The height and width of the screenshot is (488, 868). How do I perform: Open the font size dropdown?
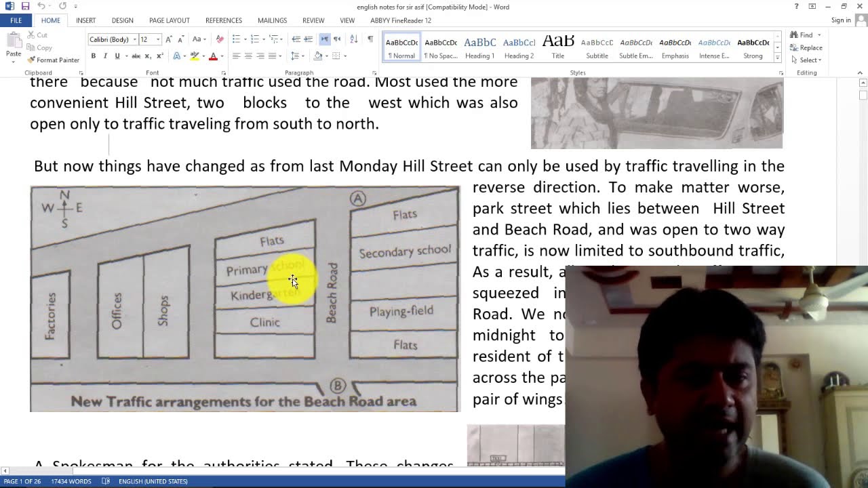pos(158,39)
